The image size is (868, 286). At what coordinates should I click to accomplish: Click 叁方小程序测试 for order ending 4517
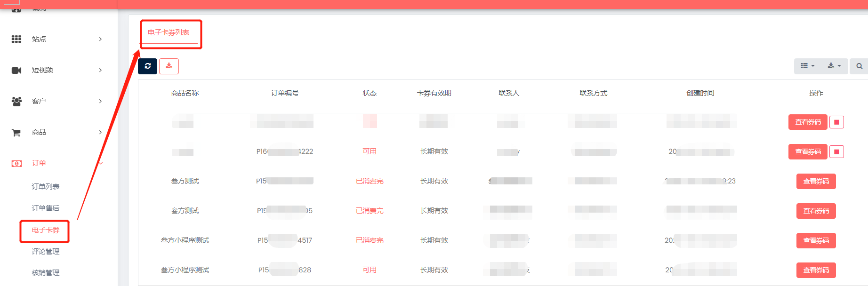pos(185,240)
